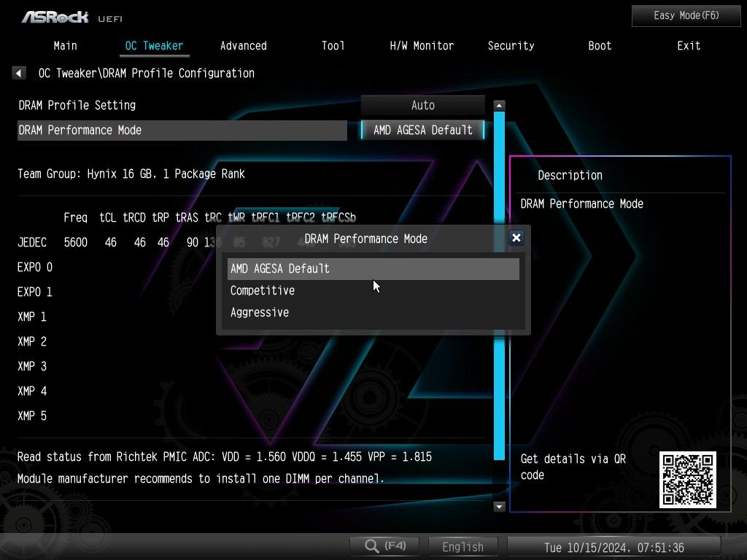Image resolution: width=747 pixels, height=560 pixels.
Task: Choose the Competitive performance mode
Action: pos(373,290)
